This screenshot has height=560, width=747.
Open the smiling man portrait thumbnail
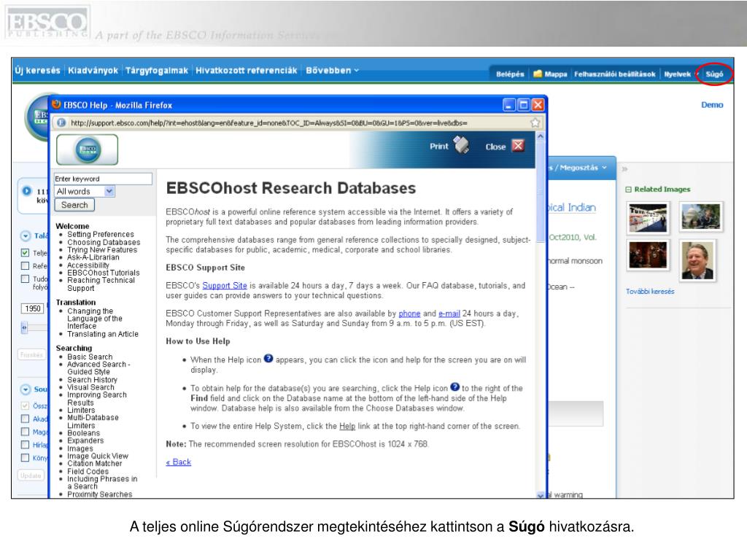pos(698,260)
